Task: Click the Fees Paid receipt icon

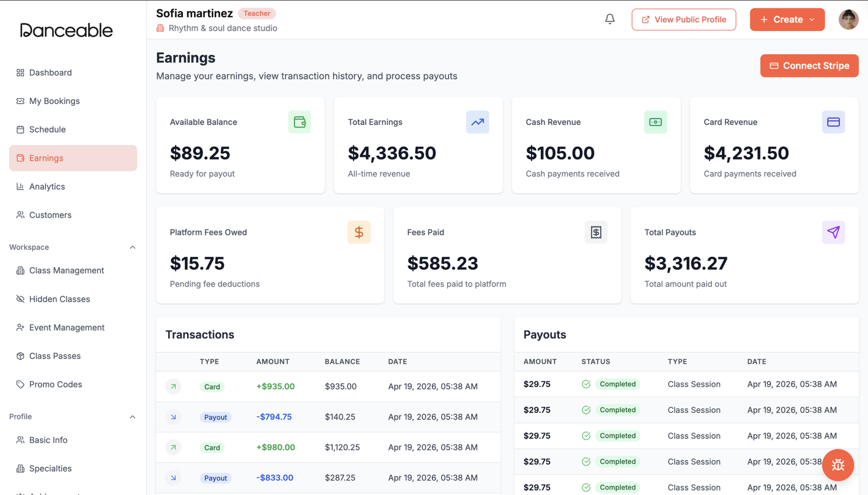Action: [596, 232]
